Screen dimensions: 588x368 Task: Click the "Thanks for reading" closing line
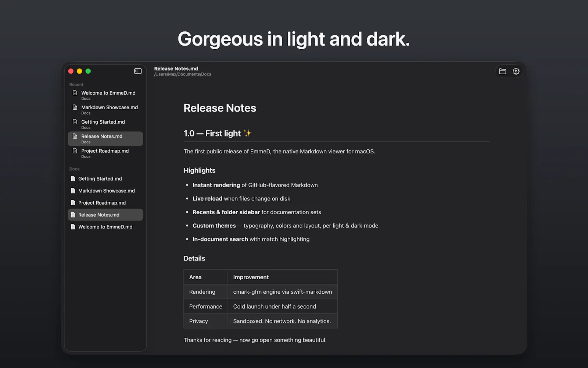[255, 340]
